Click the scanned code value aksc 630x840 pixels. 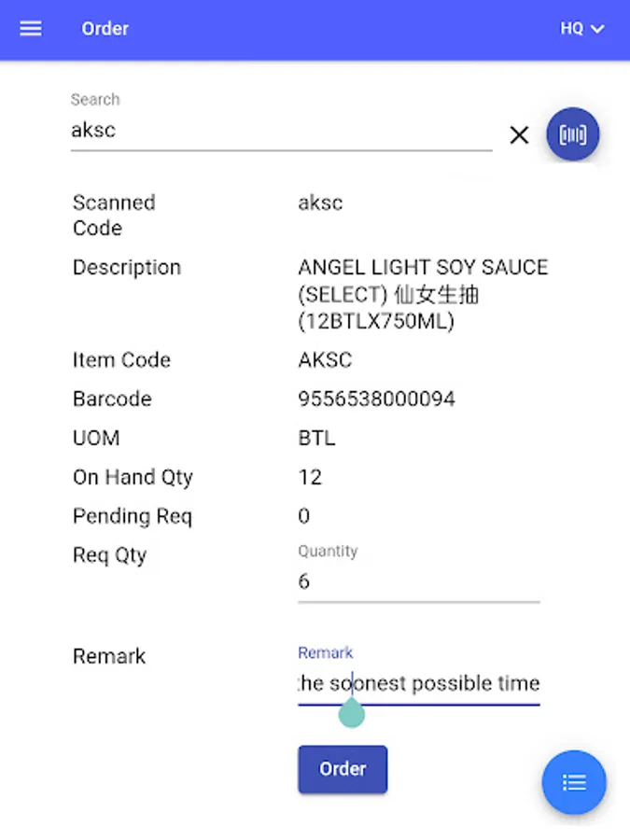[x=320, y=203]
